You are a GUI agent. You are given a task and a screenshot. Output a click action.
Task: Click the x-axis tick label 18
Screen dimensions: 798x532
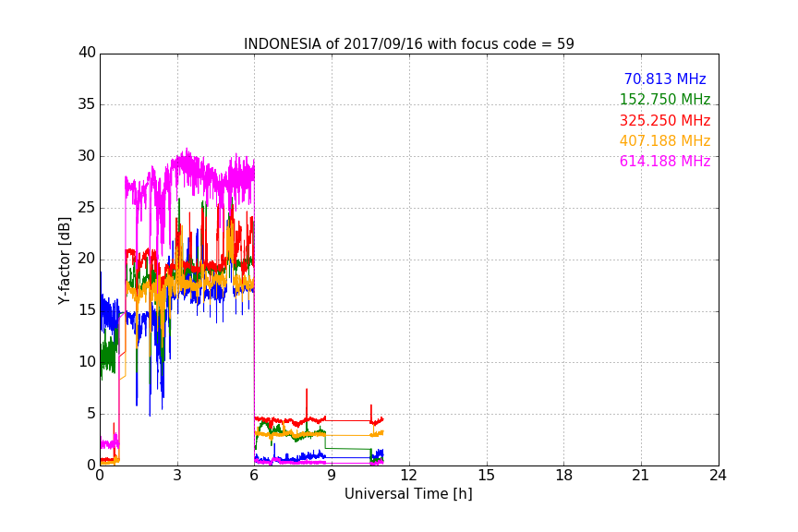click(564, 476)
